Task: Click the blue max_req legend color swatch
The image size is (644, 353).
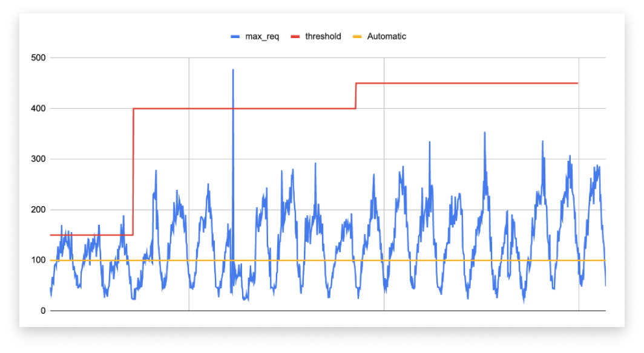Action: [x=235, y=36]
